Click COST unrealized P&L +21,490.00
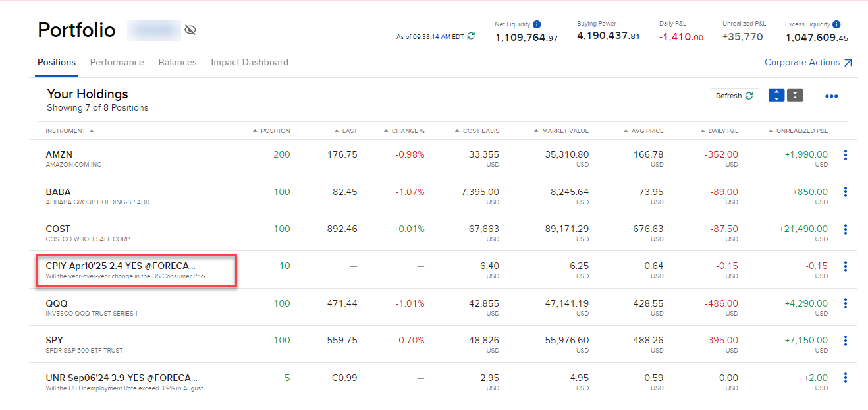 803,229
